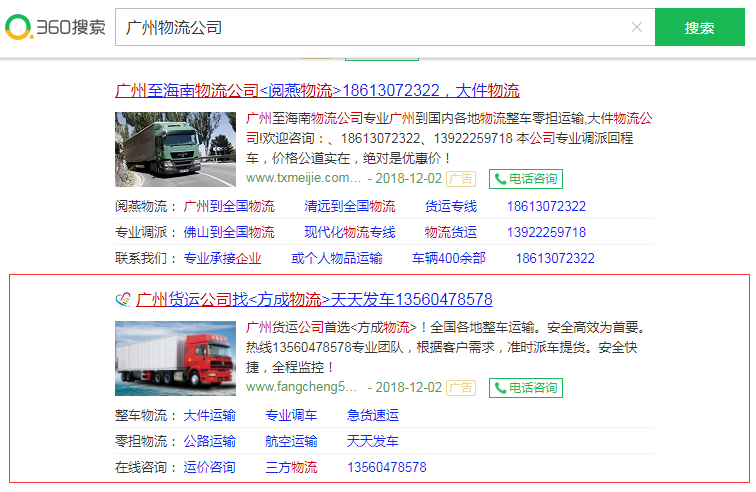Open www.fangcheng5 URL link
The height and width of the screenshot is (492, 756).
301,388
